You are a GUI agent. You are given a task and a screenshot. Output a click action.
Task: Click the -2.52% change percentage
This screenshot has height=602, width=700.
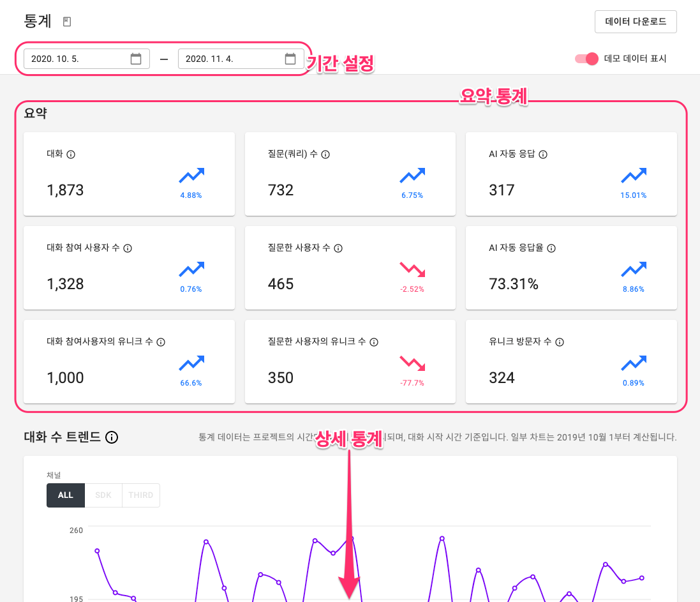coord(412,289)
